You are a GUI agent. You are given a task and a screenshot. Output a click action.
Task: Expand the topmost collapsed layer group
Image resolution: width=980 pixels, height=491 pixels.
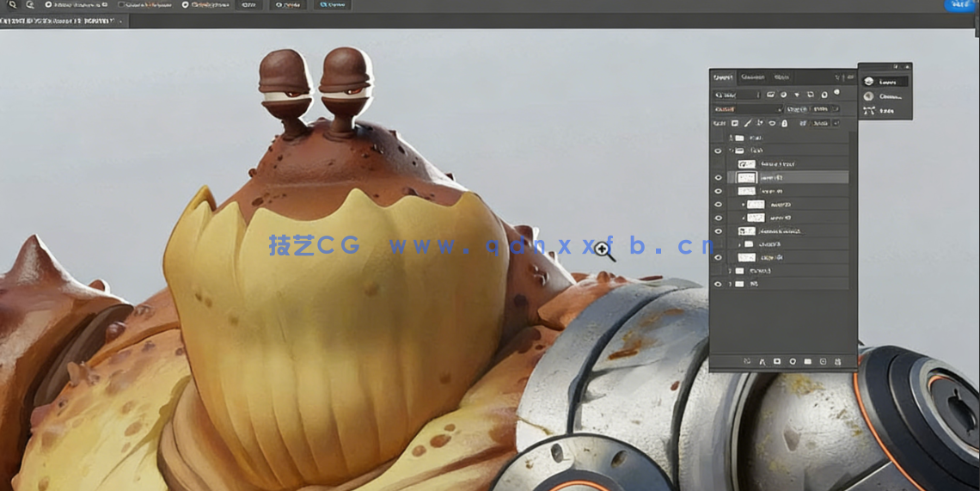pos(731,138)
